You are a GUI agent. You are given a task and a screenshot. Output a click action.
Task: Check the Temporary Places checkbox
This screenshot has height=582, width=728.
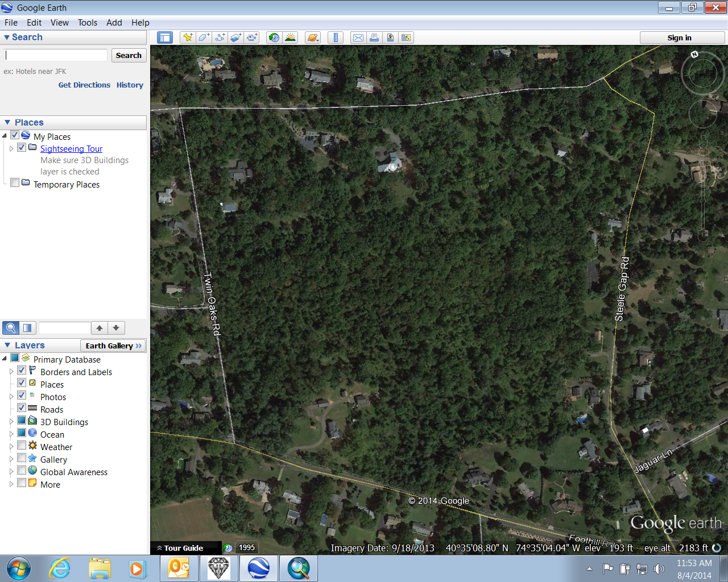[15, 182]
